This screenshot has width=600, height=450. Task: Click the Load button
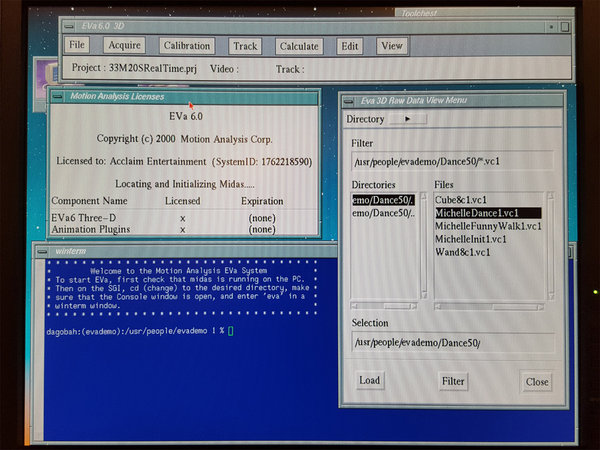coord(370,380)
